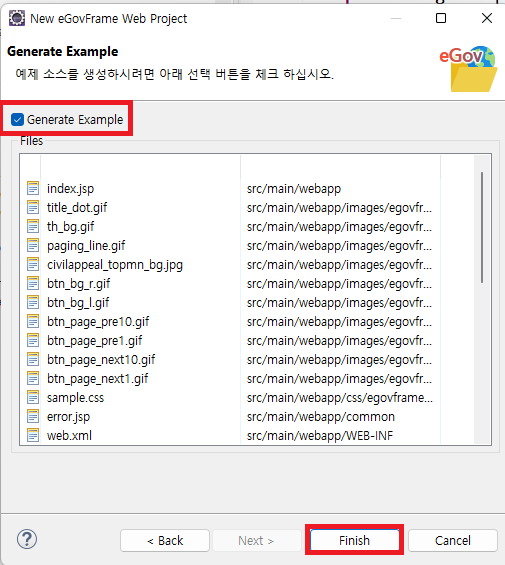The image size is (505, 565).
Task: Select the web.xml file name
Action: pyautogui.click(x=69, y=436)
